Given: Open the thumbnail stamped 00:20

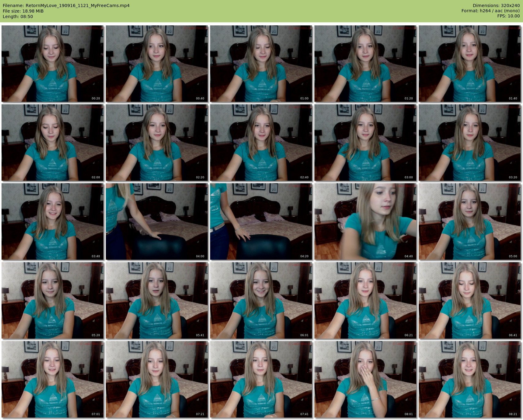Looking at the screenshot, I should click(52, 64).
